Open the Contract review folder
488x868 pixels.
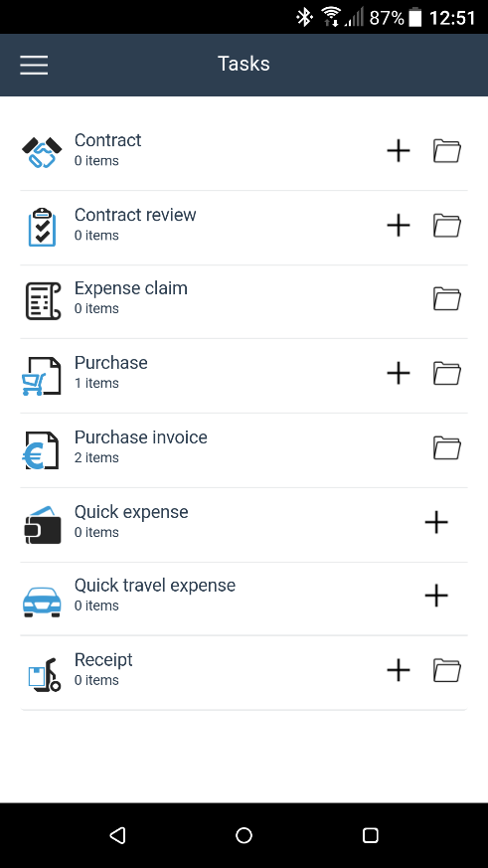point(447,226)
